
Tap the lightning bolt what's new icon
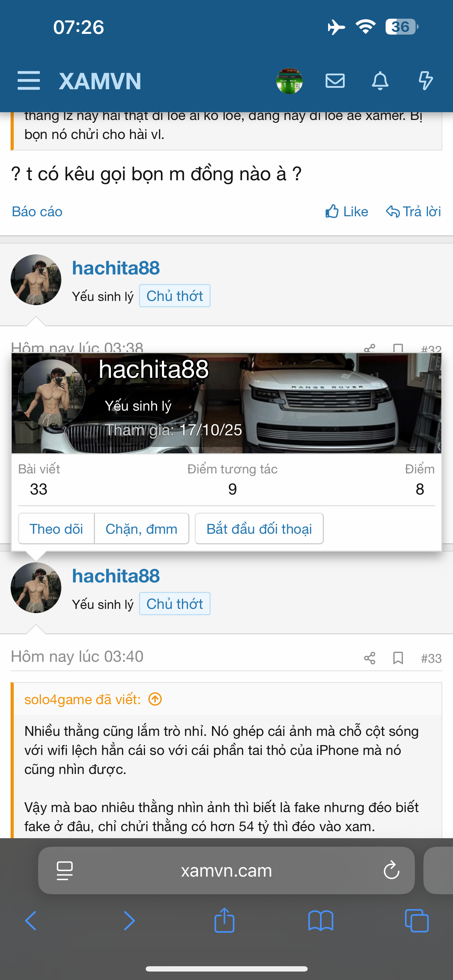[x=425, y=81]
